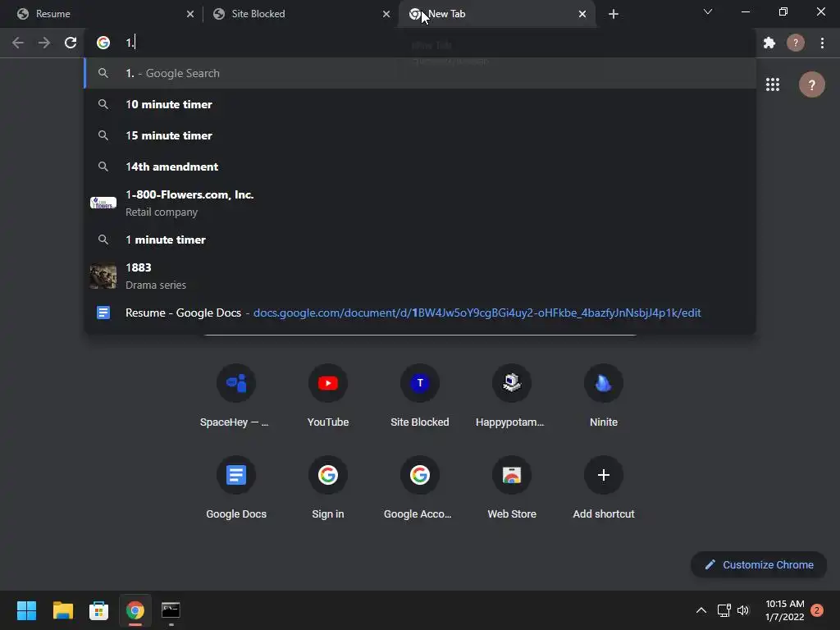Click the Add shortcut plus tile

pos(604,488)
